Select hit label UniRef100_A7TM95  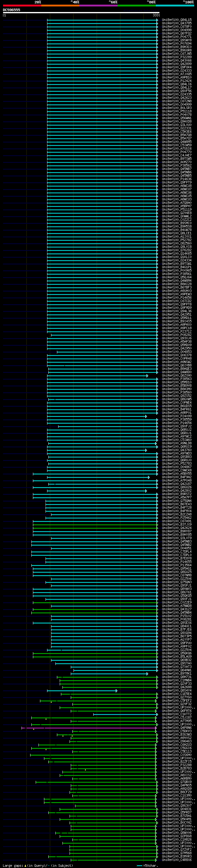177,721
